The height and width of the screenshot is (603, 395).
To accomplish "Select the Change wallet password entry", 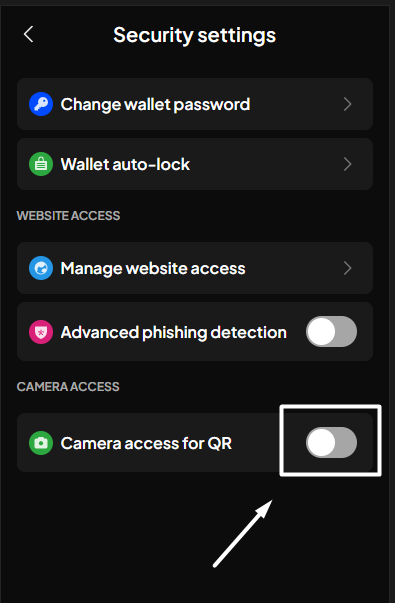I will click(x=195, y=104).
